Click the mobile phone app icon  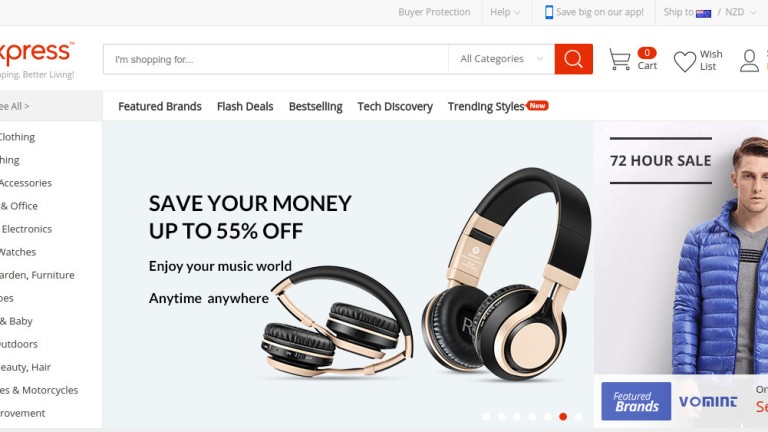coord(549,12)
